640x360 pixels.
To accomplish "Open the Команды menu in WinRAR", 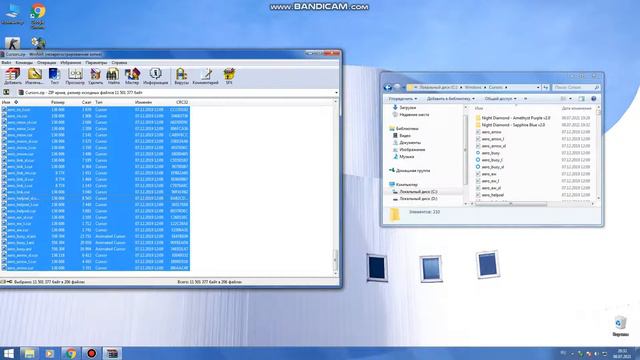I will 24,63.
